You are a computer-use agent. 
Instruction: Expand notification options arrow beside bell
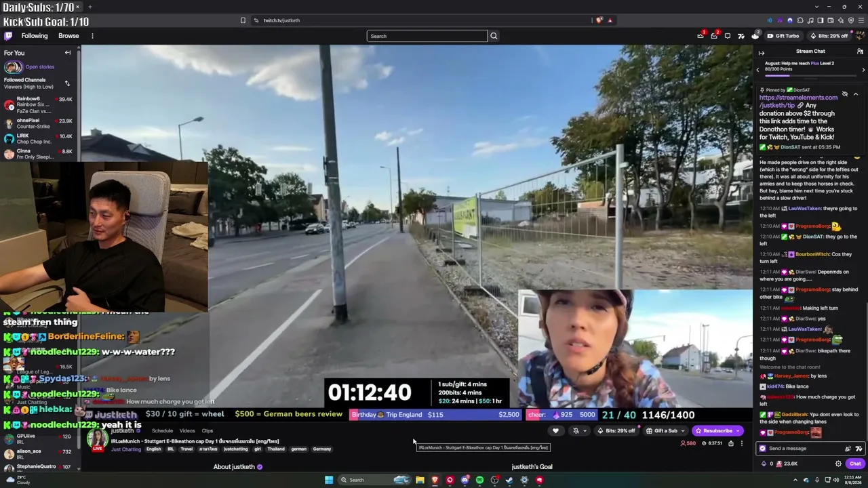click(585, 431)
